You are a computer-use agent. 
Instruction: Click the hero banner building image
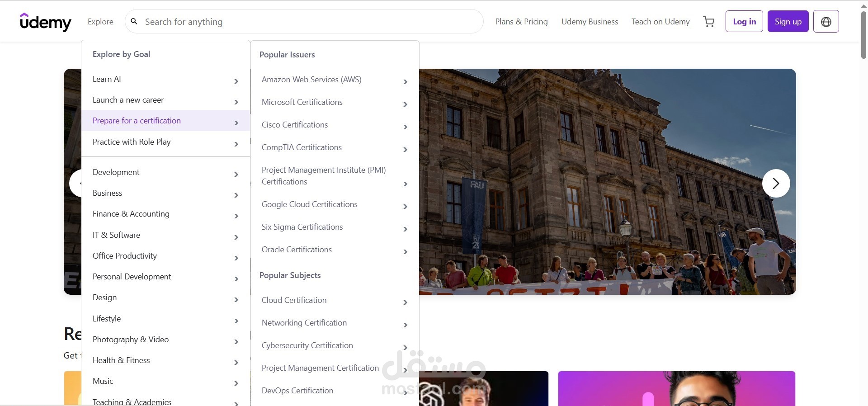(x=607, y=182)
